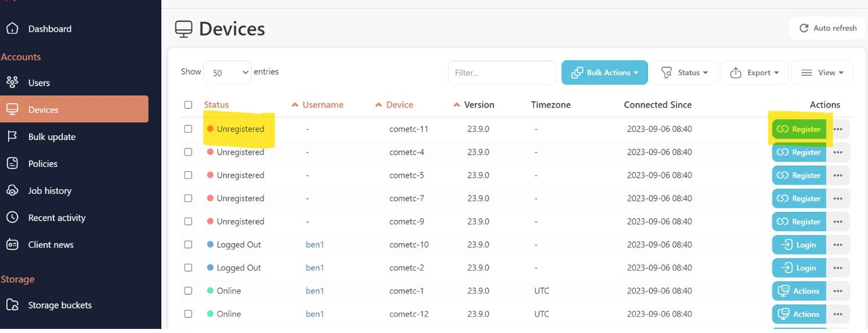Click the Client news icon

click(12, 245)
